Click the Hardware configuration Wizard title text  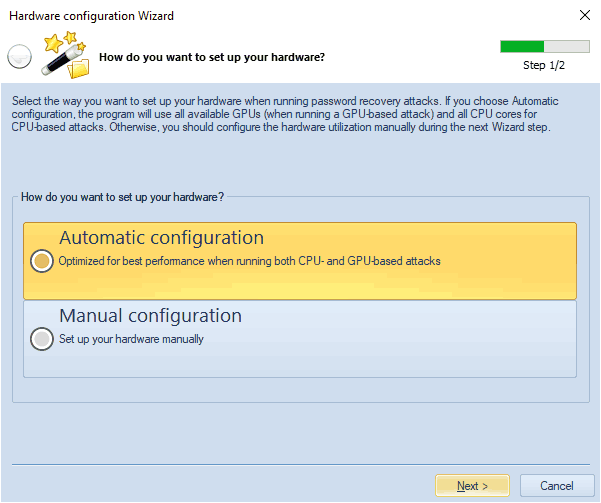click(x=91, y=16)
